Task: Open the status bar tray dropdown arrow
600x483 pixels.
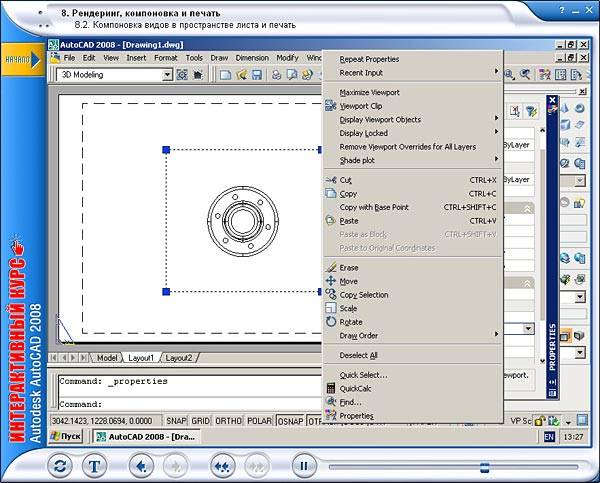Action: click(568, 422)
